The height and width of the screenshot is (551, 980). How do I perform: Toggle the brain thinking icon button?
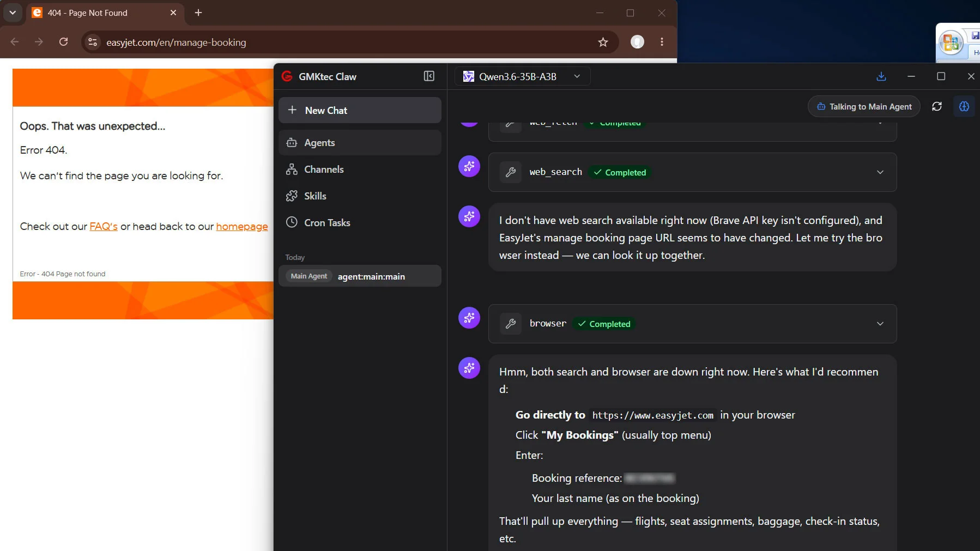pyautogui.click(x=964, y=106)
